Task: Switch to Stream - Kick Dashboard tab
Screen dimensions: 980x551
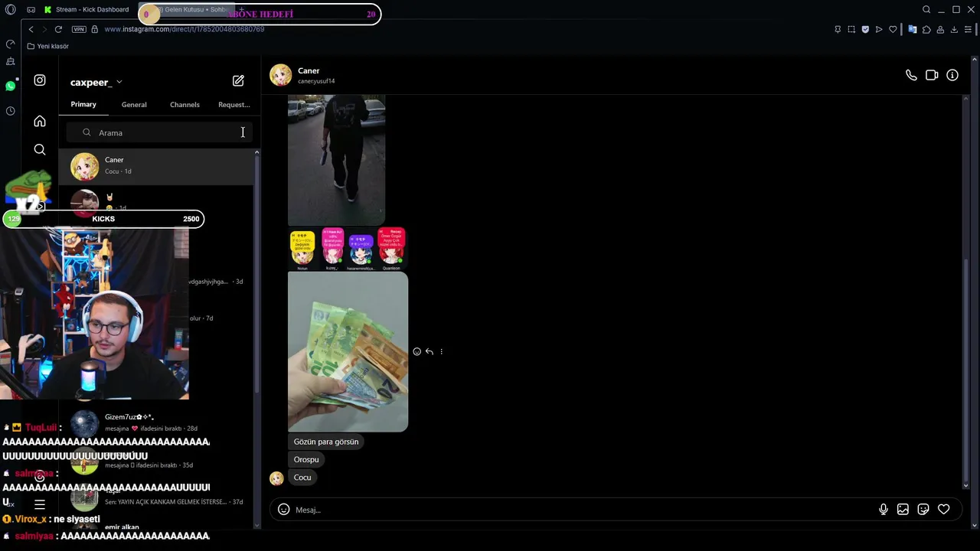Action: tap(87, 9)
